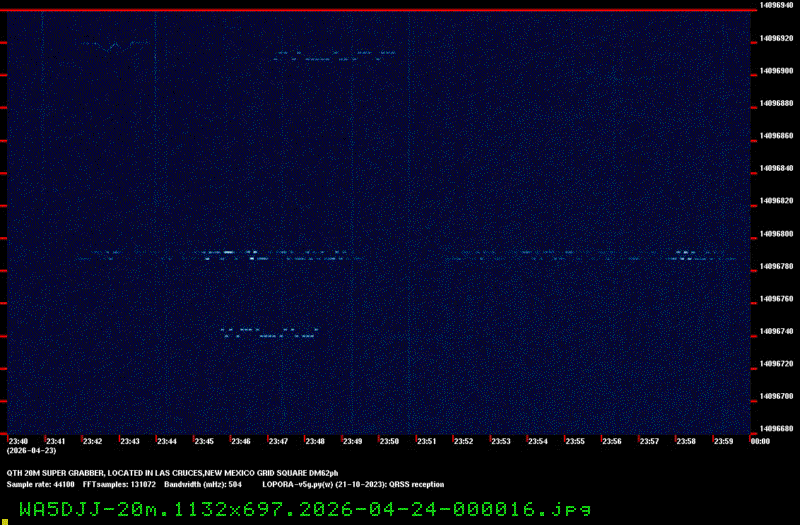Click the 23:40 time label

(x=18, y=441)
